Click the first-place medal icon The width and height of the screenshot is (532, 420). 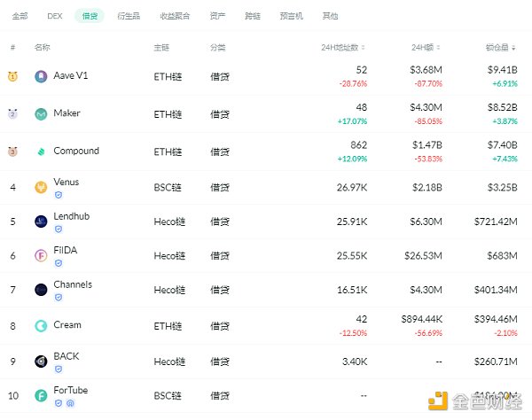(13, 77)
